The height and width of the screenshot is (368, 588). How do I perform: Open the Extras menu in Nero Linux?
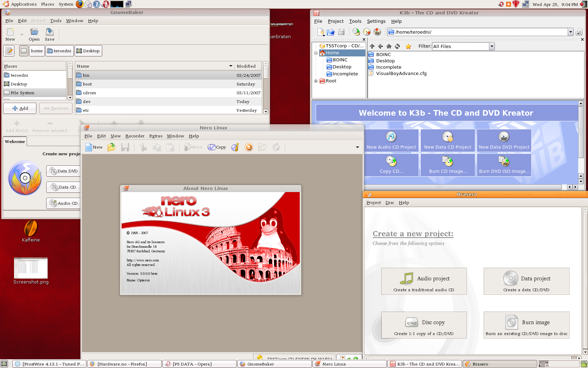[156, 136]
